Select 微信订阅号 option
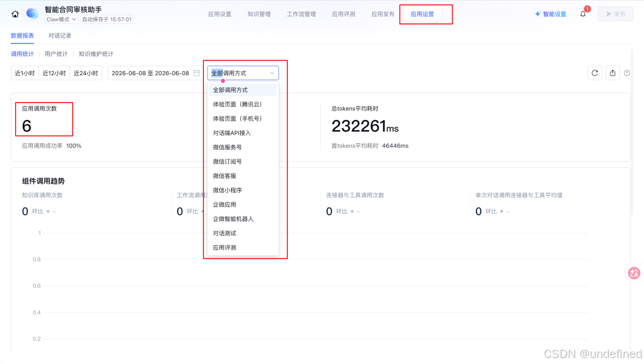This screenshot has width=644, height=364. coord(243,162)
